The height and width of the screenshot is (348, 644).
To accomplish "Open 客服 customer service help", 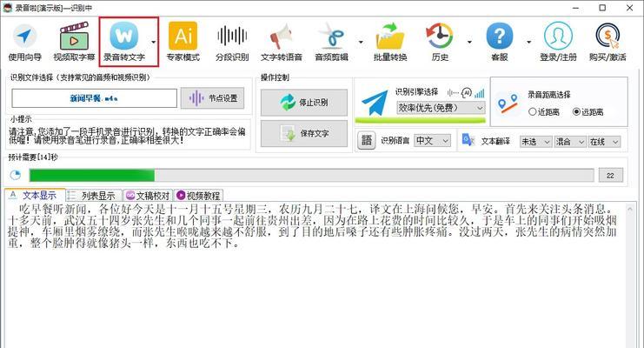I will pyautogui.click(x=500, y=42).
